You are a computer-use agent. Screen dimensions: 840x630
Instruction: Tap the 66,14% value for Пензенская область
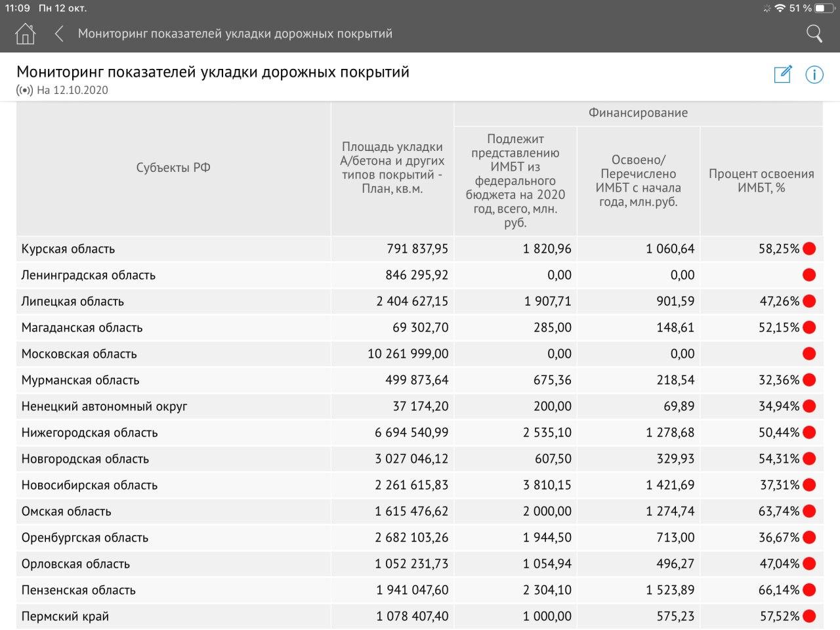tap(778, 590)
